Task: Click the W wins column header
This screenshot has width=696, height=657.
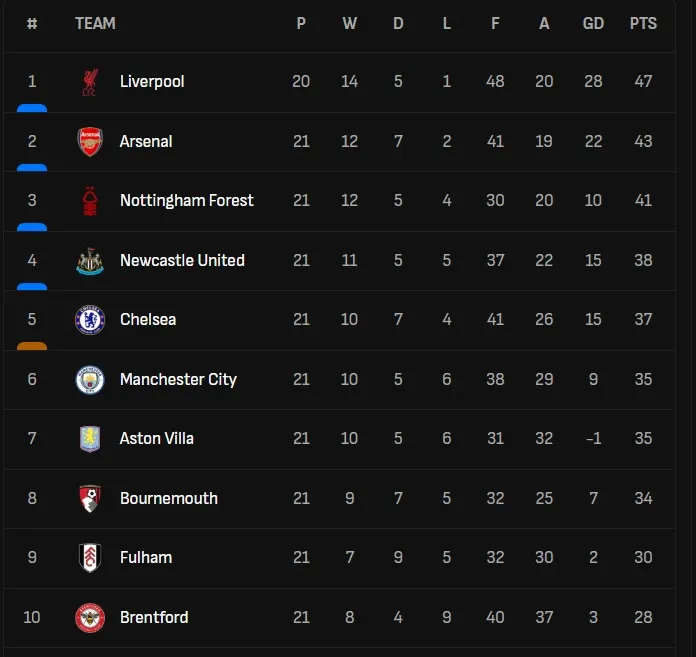Action: [349, 23]
